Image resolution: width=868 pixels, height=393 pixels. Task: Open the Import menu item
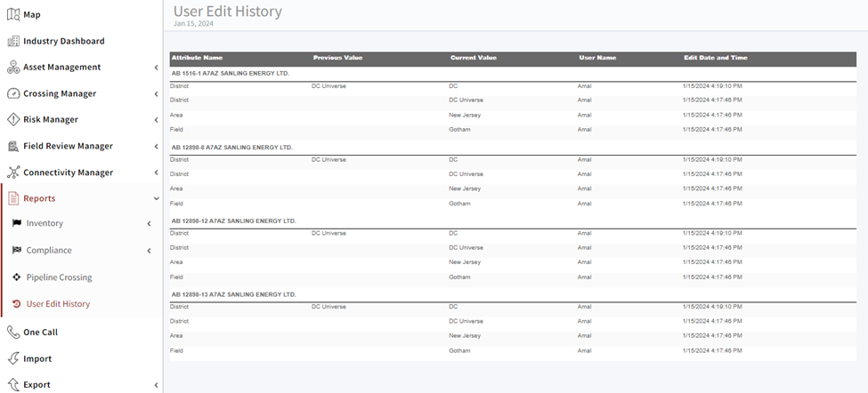(37, 358)
